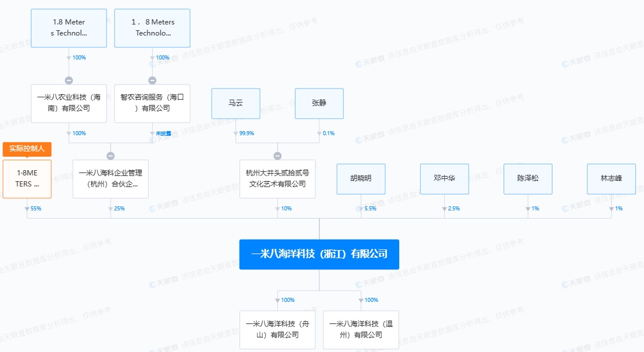Click the 5.5% shareholding label
The width and height of the screenshot is (644, 352).
pos(371,209)
